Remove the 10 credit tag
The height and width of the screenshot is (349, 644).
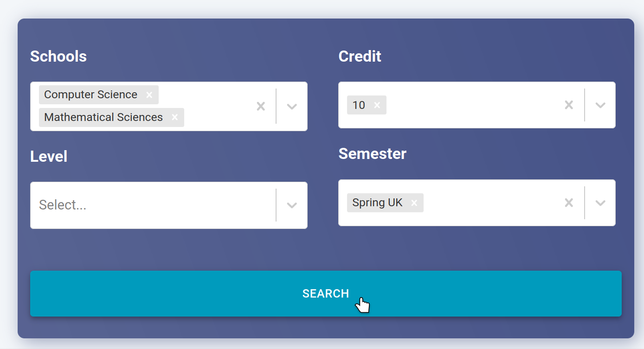tap(377, 105)
